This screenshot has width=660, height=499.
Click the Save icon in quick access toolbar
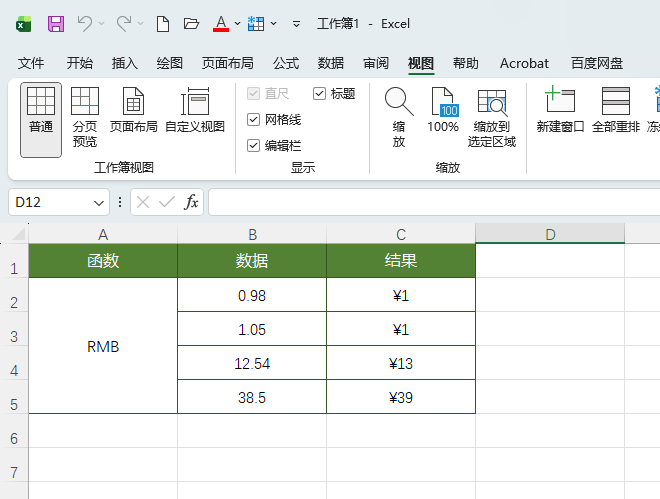pyautogui.click(x=56, y=24)
